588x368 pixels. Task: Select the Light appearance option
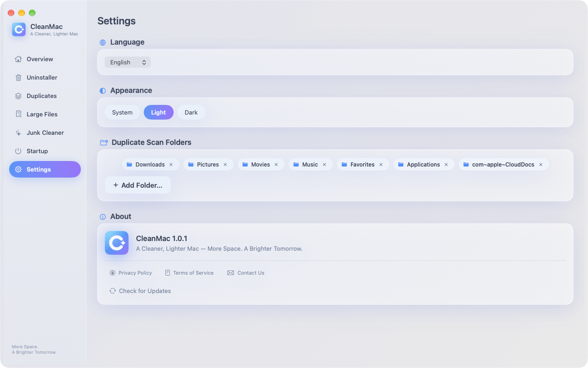click(158, 112)
